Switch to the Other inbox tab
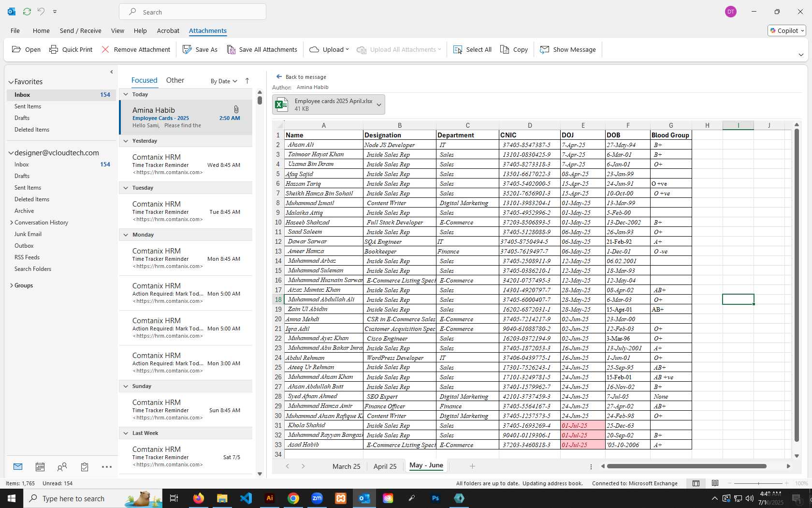Viewport: 812px width, 508px height. pos(175,80)
